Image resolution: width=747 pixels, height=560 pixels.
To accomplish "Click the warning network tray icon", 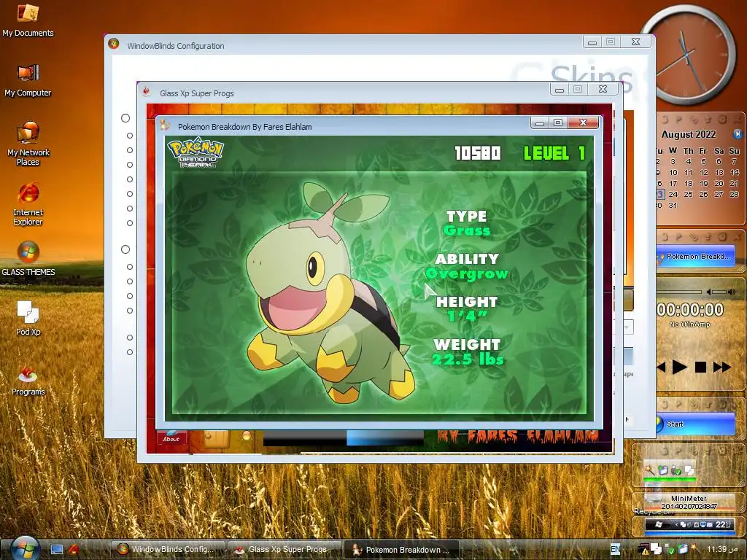I will (643, 550).
